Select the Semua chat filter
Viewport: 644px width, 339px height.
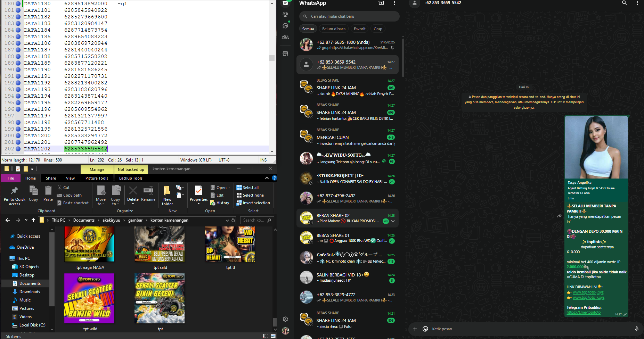coord(308,29)
